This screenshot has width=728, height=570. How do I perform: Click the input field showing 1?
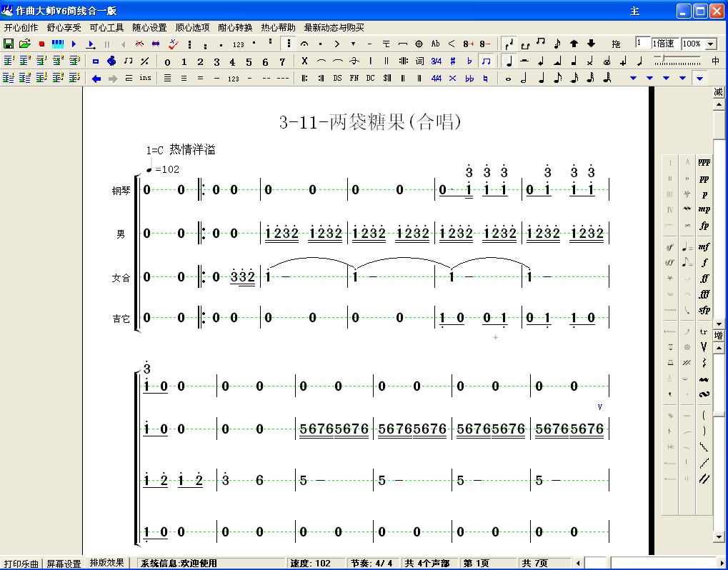point(642,44)
